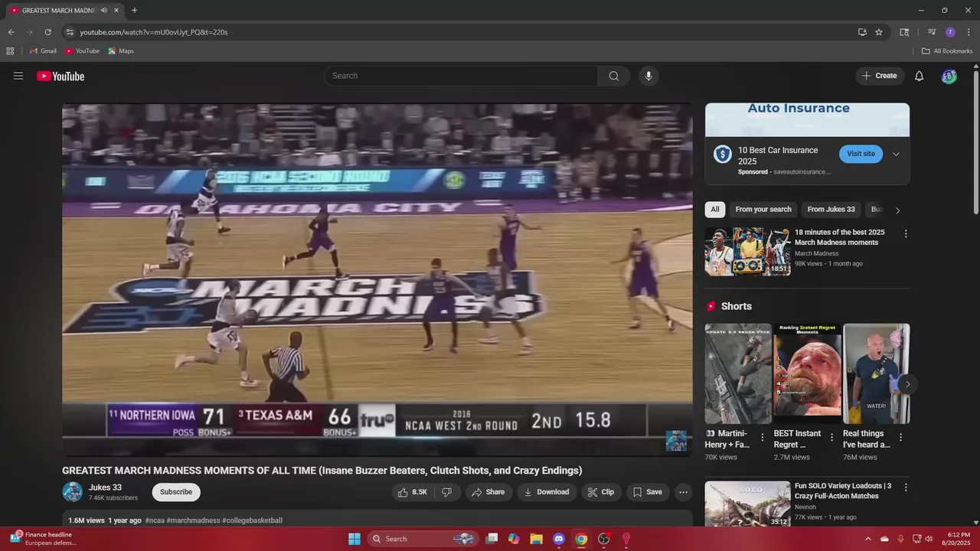Open options for Fun SOLO Variety video
This screenshot has width=980, height=551.
click(906, 487)
